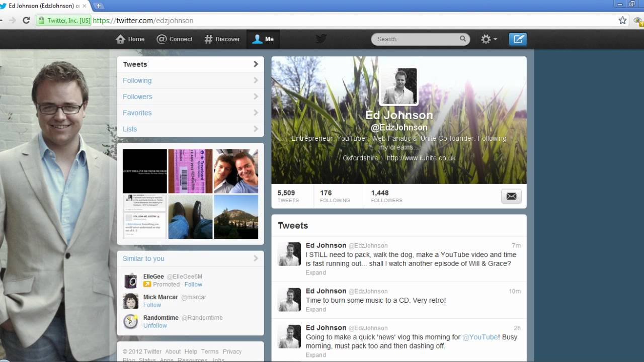Click the search magnifier icon
644x362 pixels.
click(x=462, y=39)
